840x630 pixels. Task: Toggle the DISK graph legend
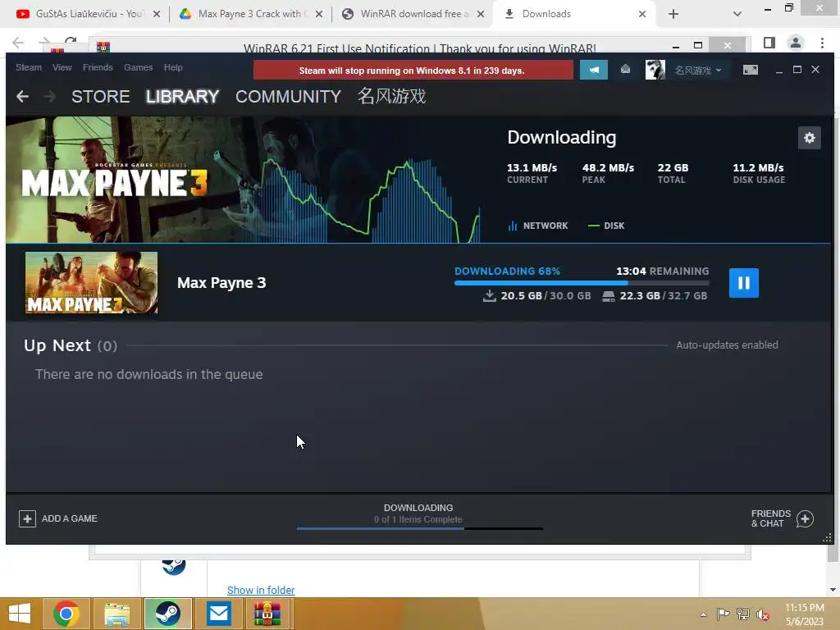click(606, 226)
